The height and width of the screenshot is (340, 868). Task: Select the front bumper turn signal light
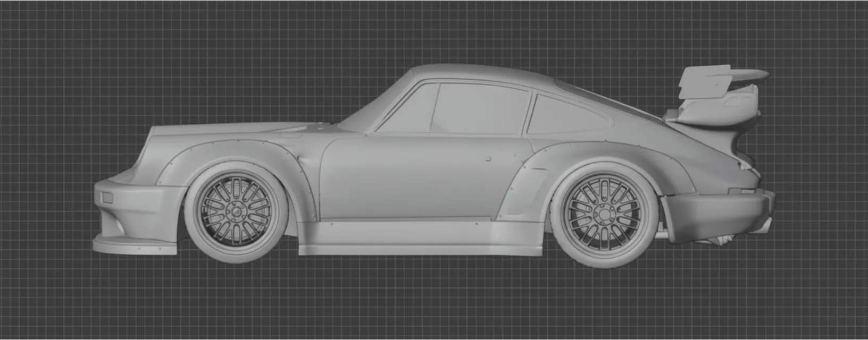(x=106, y=198)
